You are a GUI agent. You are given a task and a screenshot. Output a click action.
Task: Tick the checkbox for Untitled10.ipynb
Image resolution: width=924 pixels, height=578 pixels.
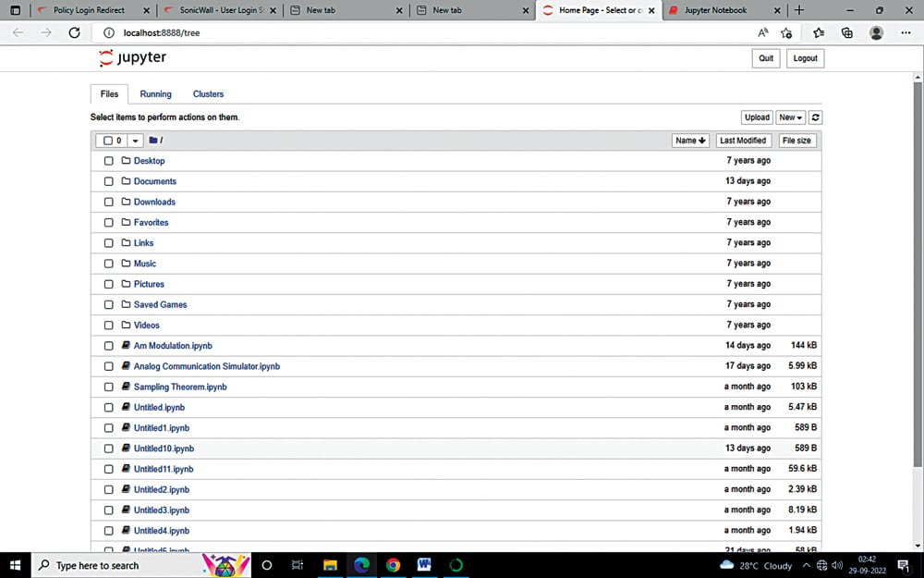tap(108, 449)
